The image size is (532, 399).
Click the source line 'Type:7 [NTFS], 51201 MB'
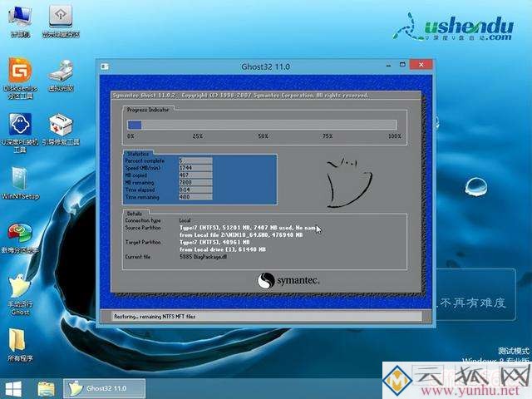point(249,228)
